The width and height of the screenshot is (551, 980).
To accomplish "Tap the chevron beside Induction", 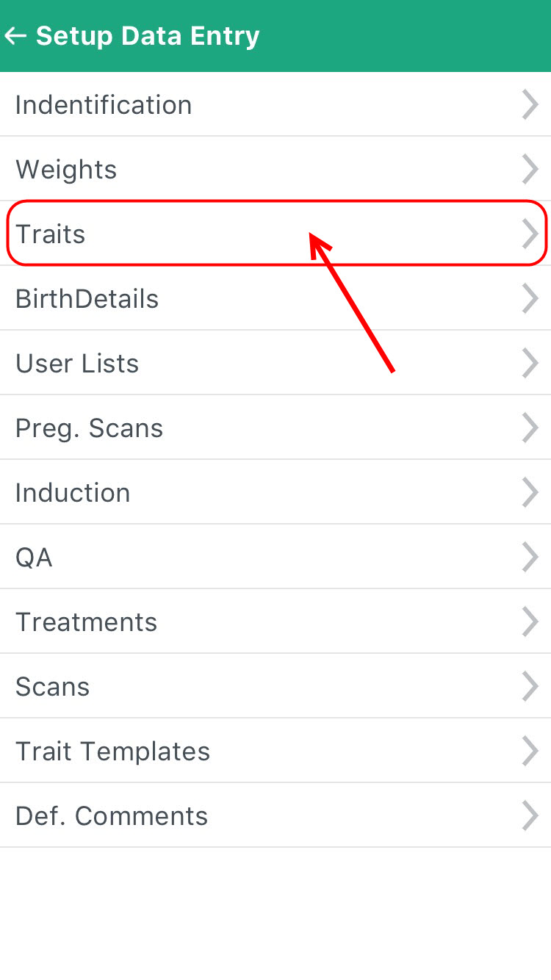I will pyautogui.click(x=530, y=492).
